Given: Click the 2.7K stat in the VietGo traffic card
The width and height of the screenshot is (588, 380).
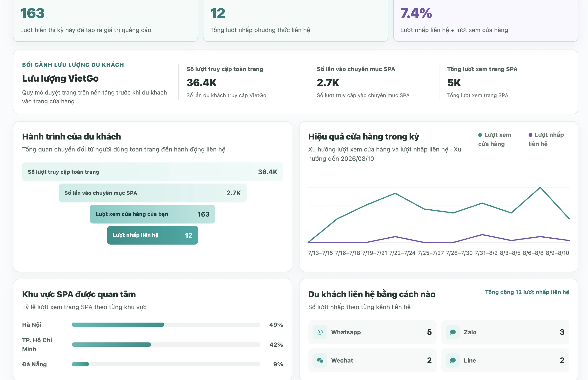Looking at the screenshot, I should click(x=328, y=83).
